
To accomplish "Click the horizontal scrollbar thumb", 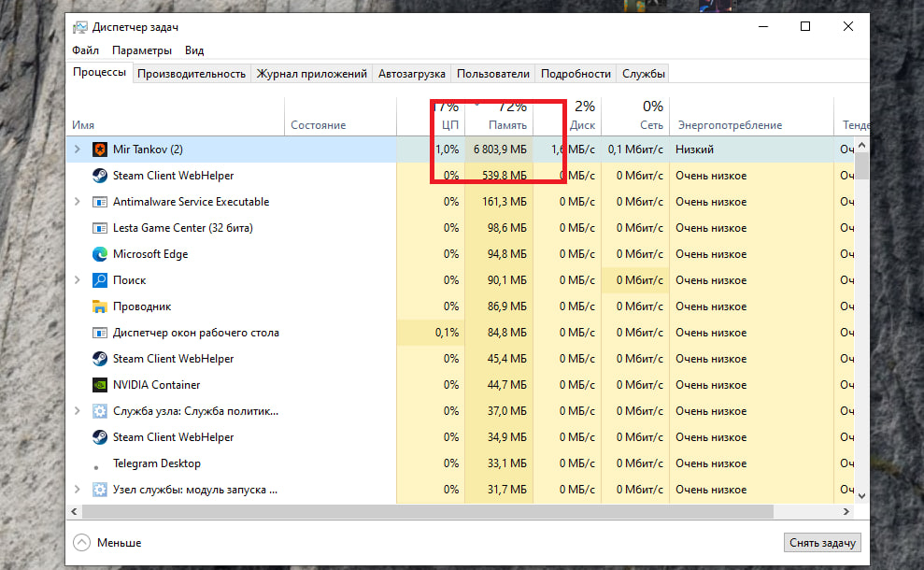I will (428, 512).
